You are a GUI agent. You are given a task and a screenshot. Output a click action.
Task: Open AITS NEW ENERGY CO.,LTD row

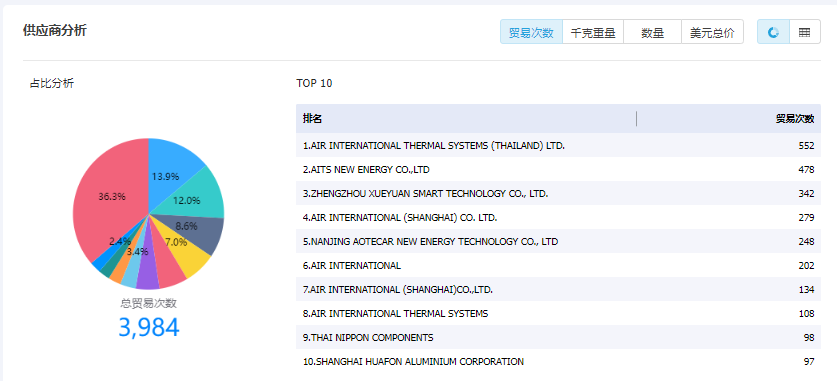[558, 170]
